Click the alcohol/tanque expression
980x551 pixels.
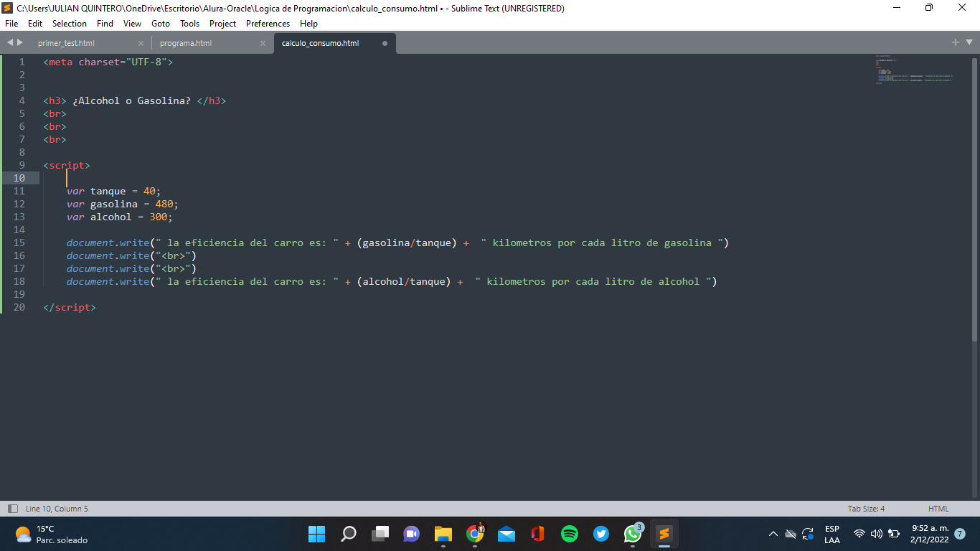tap(404, 281)
